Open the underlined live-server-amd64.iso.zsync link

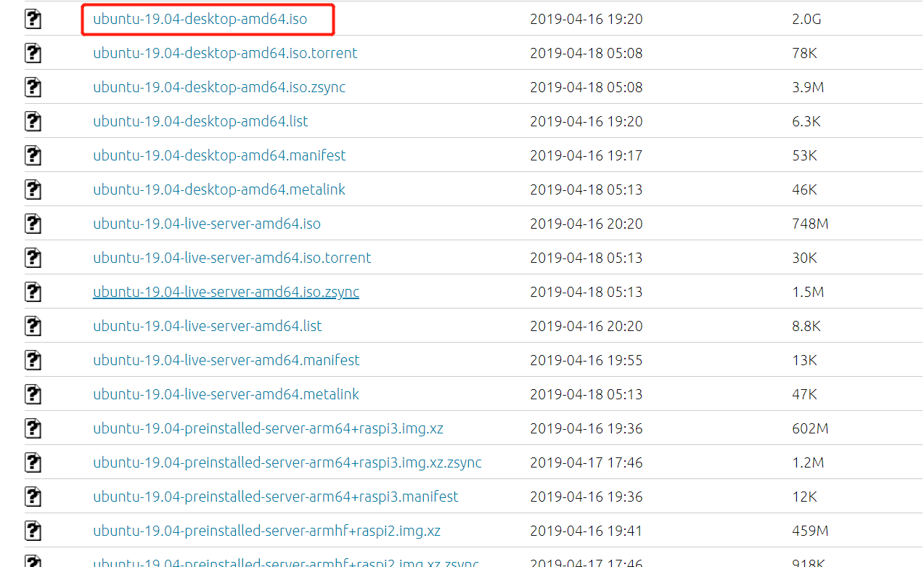pyautogui.click(x=226, y=292)
